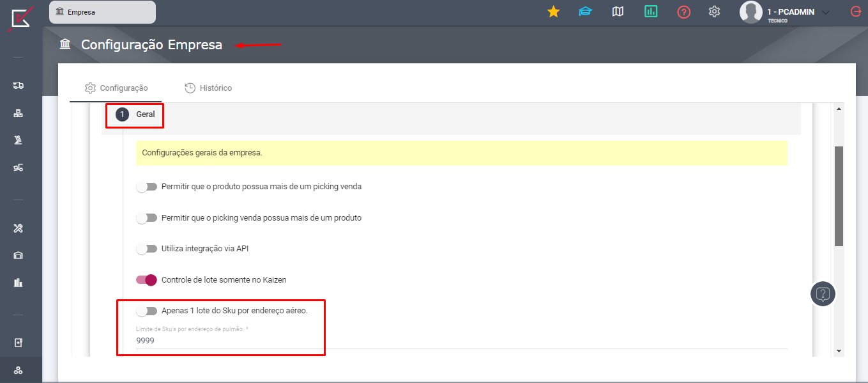
Task: Click the floating help chat bubble
Action: click(823, 294)
